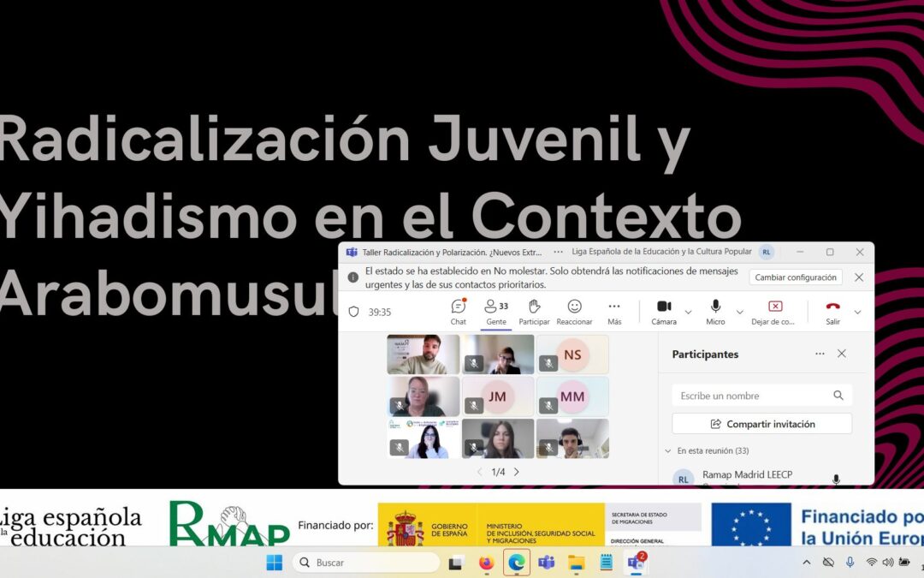Go to next page of video gallery
This screenshot has width=924, height=578.
pos(516,472)
